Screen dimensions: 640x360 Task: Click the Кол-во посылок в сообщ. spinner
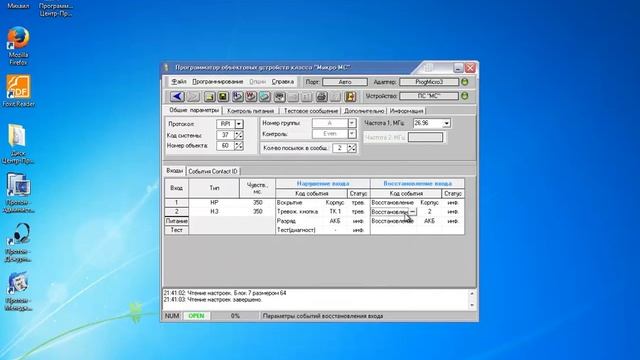[x=352, y=148]
